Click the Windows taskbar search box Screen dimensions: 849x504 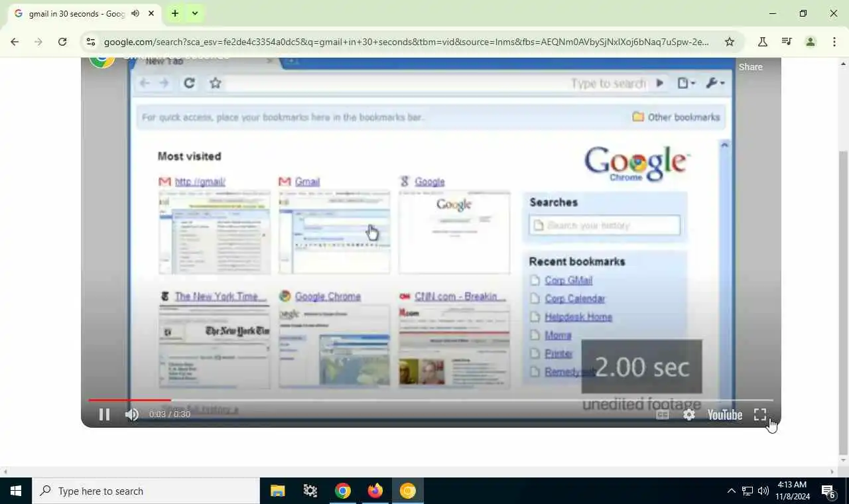tap(146, 491)
